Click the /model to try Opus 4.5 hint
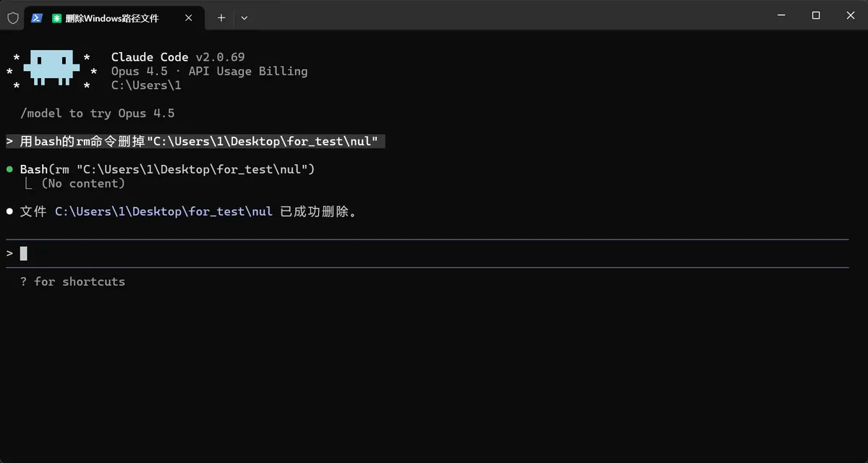The height and width of the screenshot is (463, 868). coord(97,114)
